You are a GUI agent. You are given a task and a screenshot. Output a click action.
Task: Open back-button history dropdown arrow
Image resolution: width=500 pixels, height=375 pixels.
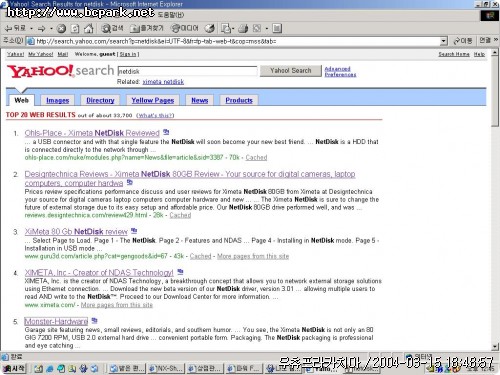[31, 29]
